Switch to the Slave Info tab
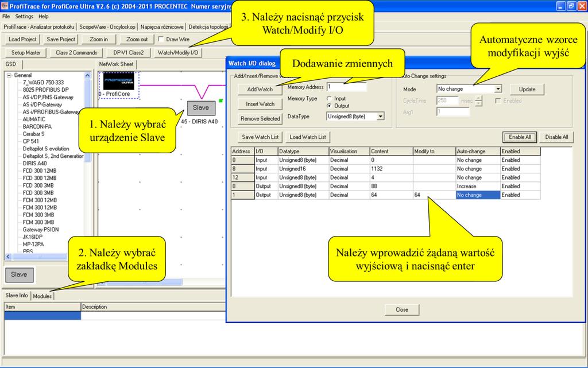The width and height of the screenshot is (588, 368). (x=17, y=295)
